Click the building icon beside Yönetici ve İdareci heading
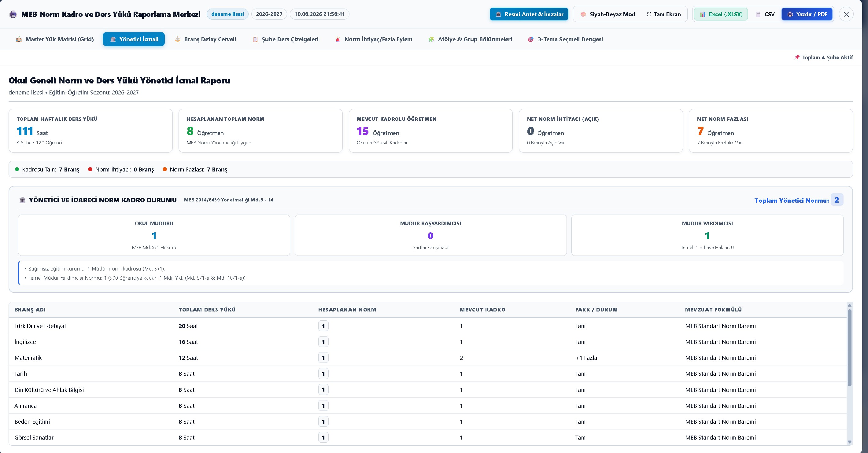The height and width of the screenshot is (453, 868). pos(23,200)
